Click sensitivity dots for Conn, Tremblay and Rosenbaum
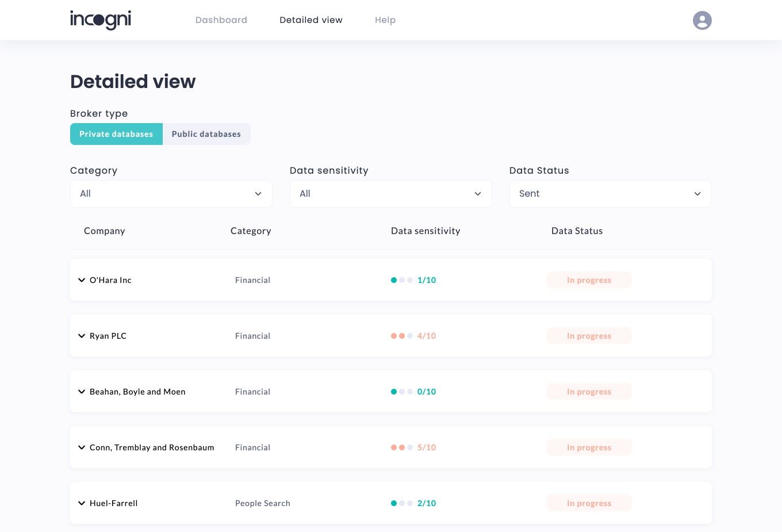This screenshot has width=782, height=532. click(402, 447)
